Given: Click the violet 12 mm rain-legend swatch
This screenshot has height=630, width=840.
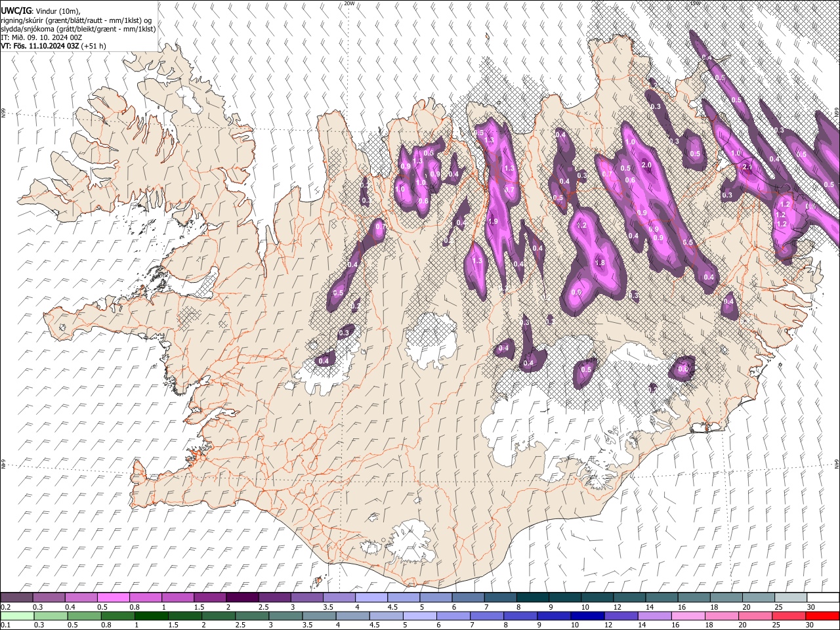Looking at the screenshot, I should (621, 616).
